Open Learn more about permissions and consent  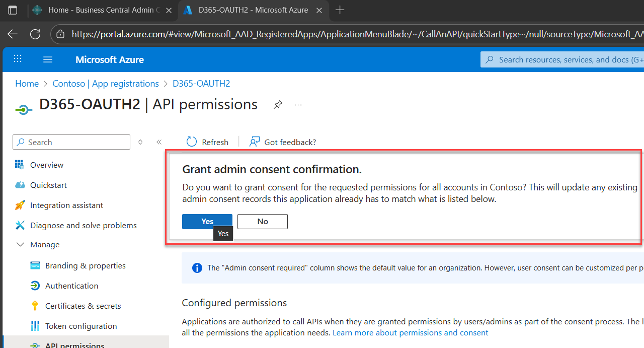coord(411,333)
